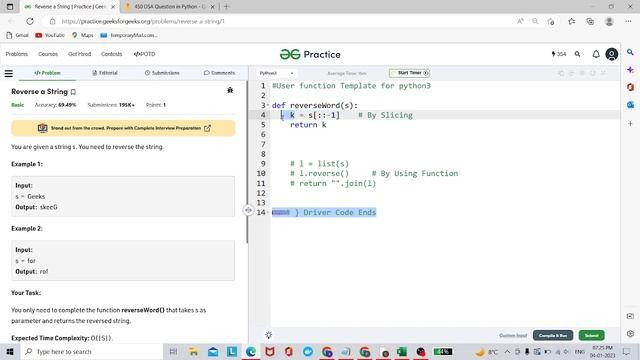Screen dimensions: 640x360
Task: Click the Basic difficulty label
Action: tap(18, 105)
